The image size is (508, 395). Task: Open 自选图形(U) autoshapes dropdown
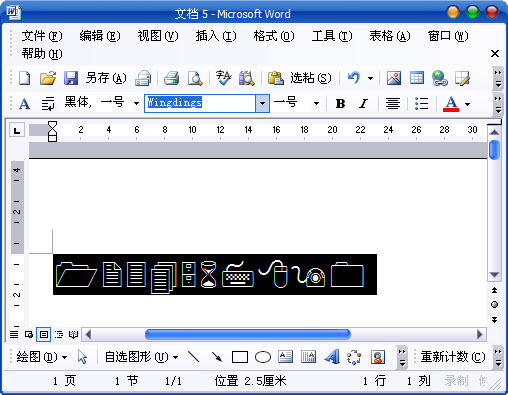coord(141,357)
